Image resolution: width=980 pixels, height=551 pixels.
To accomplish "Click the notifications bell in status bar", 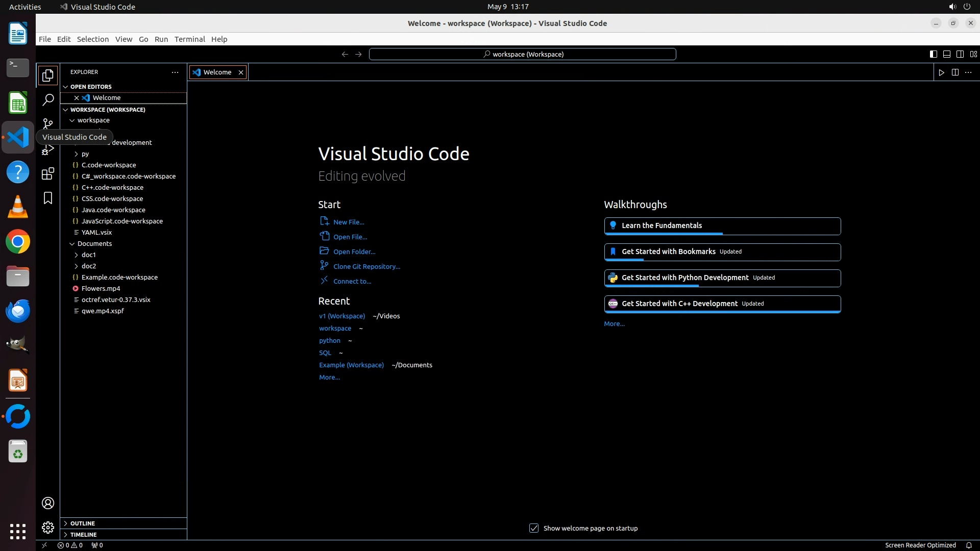I will [968, 545].
